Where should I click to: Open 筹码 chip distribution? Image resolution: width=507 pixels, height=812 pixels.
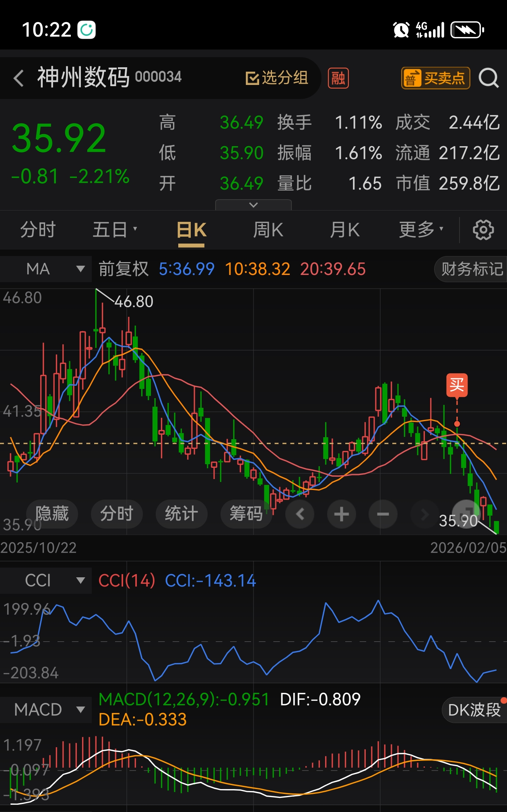[246, 514]
